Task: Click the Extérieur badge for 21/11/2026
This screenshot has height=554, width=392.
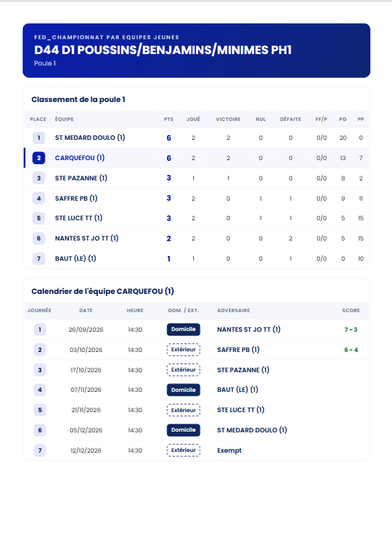Action: [x=183, y=410]
